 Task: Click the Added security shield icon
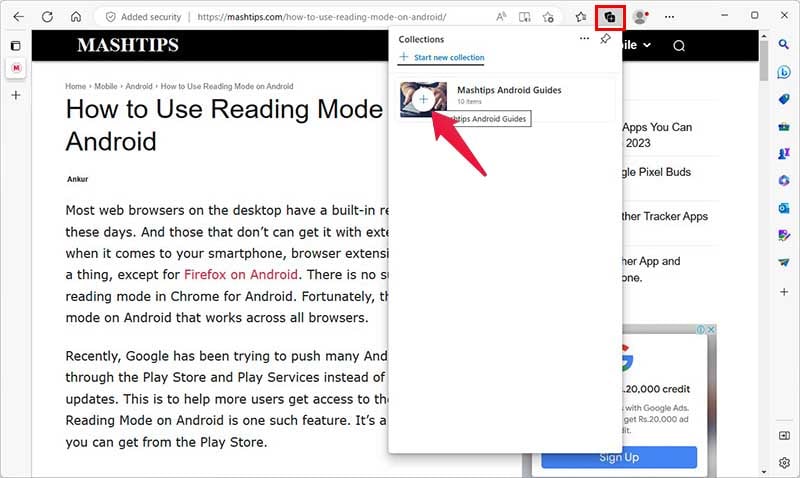click(x=110, y=17)
